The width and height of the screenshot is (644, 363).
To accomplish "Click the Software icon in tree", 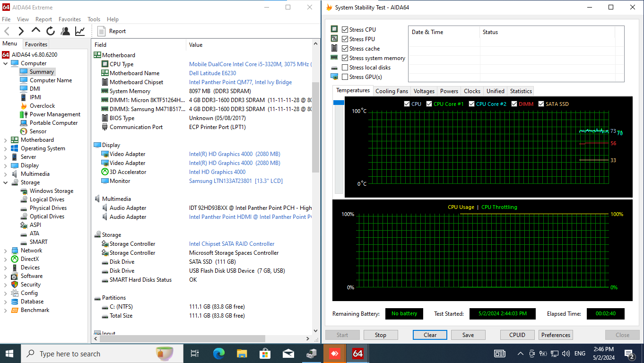I will tap(15, 276).
